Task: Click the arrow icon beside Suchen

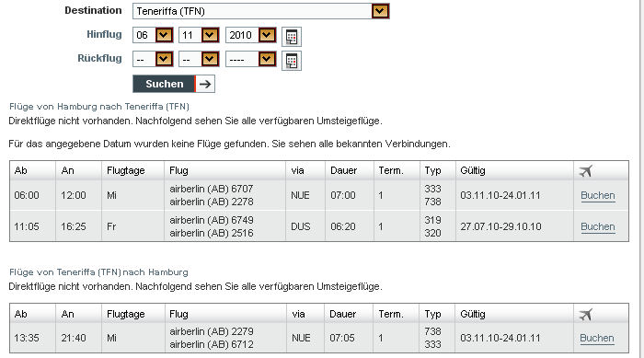Action: pyautogui.click(x=205, y=84)
